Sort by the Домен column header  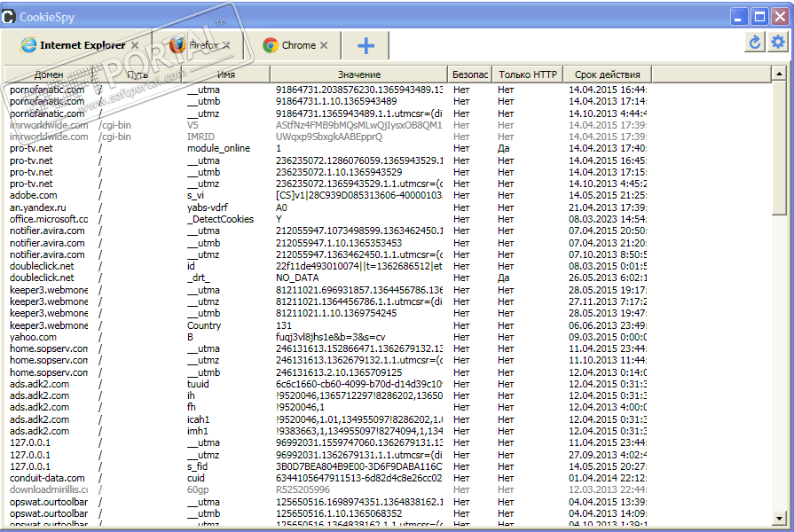click(49, 74)
